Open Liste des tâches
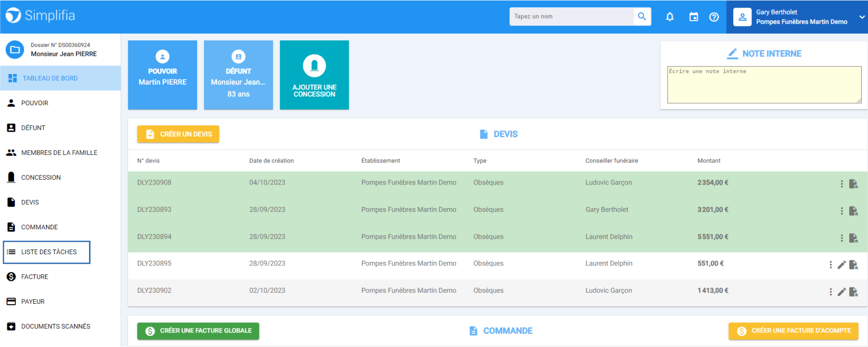The height and width of the screenshot is (347, 868). tap(47, 252)
